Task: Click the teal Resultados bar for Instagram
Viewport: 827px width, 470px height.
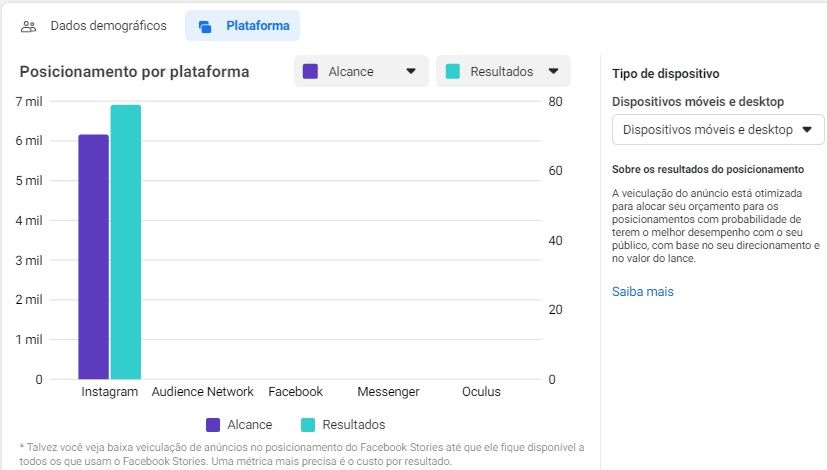Action: [126, 242]
